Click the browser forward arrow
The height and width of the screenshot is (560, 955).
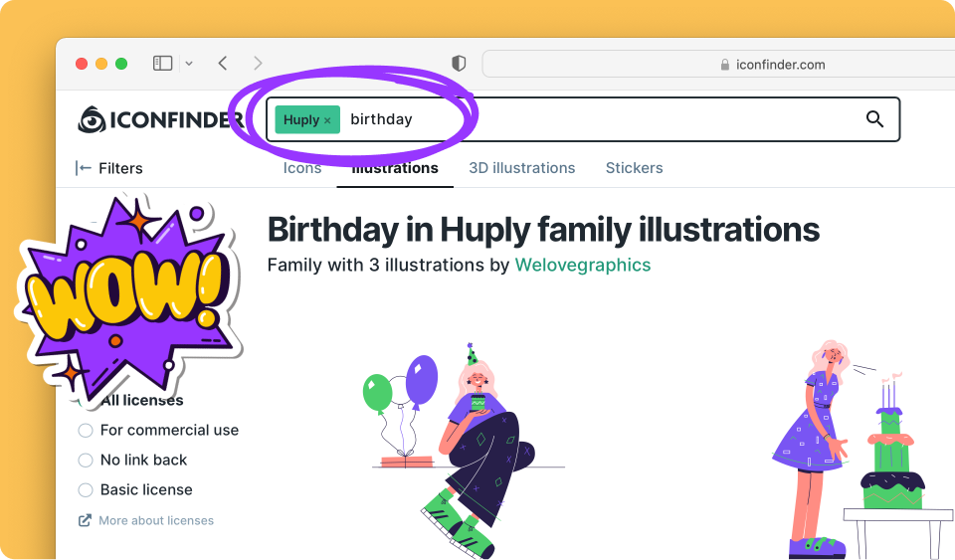(259, 64)
